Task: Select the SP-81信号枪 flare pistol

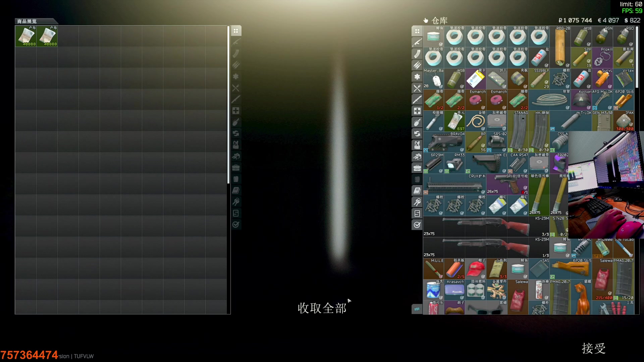Action: coord(507,184)
